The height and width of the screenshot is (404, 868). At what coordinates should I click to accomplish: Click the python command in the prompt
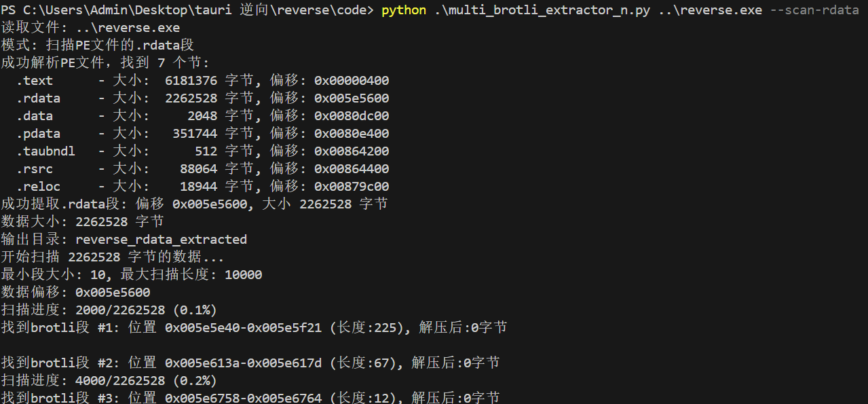(404, 10)
